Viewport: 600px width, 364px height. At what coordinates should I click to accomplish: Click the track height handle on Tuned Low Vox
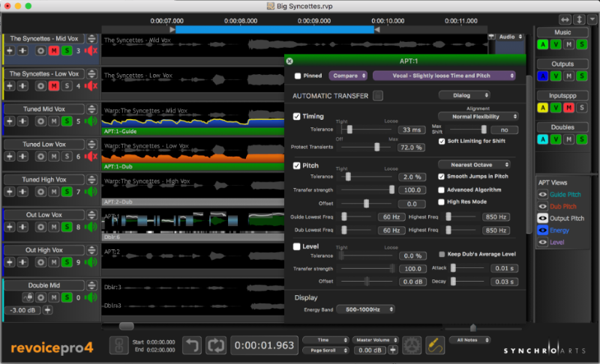(91, 145)
